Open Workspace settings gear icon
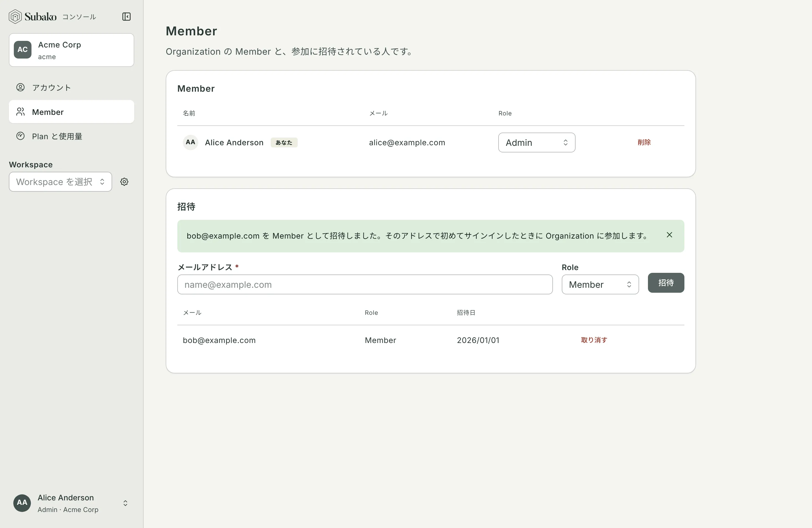Viewport: 812px width, 528px height. (124, 182)
